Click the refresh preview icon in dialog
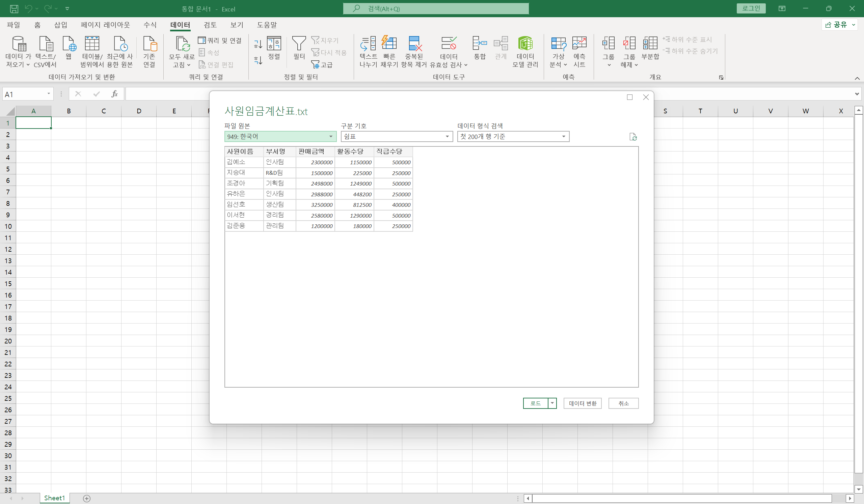The width and height of the screenshot is (864, 504). click(633, 137)
